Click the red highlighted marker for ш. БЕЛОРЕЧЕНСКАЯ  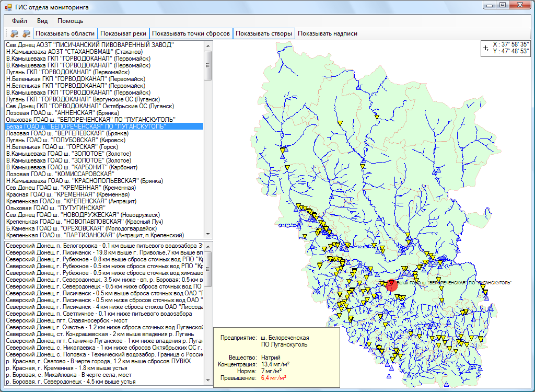pos(392,285)
